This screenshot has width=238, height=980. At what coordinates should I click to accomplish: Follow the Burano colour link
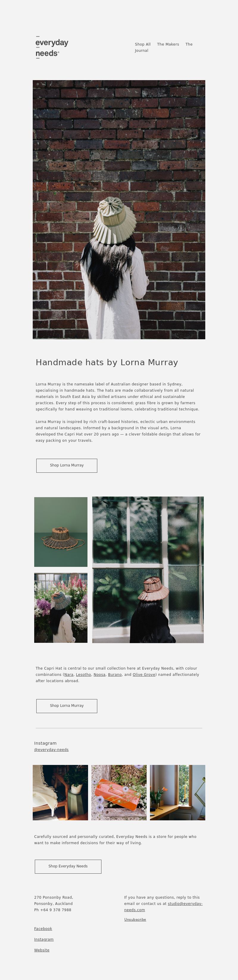[x=115, y=675]
